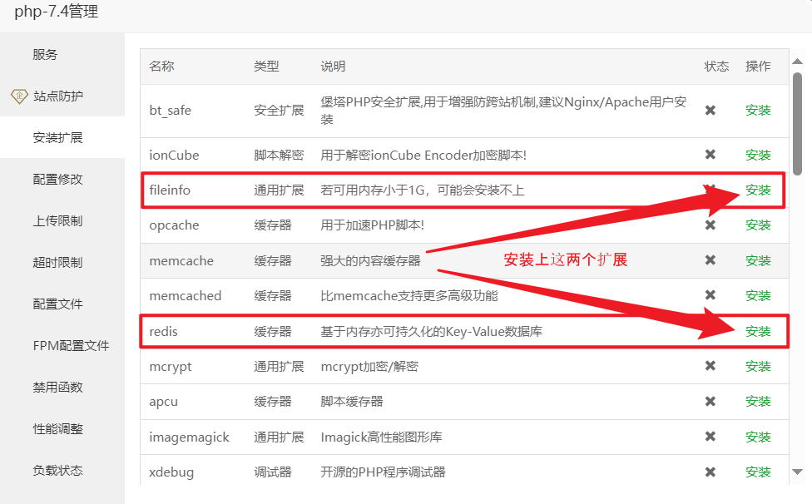The height and width of the screenshot is (504, 812).
Task: Install the bt_safe extension
Action: (758, 111)
